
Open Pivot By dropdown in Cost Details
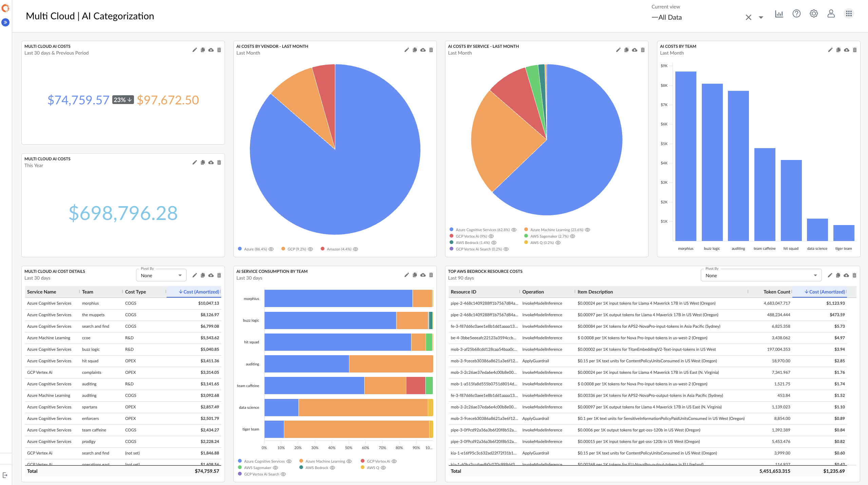point(161,276)
